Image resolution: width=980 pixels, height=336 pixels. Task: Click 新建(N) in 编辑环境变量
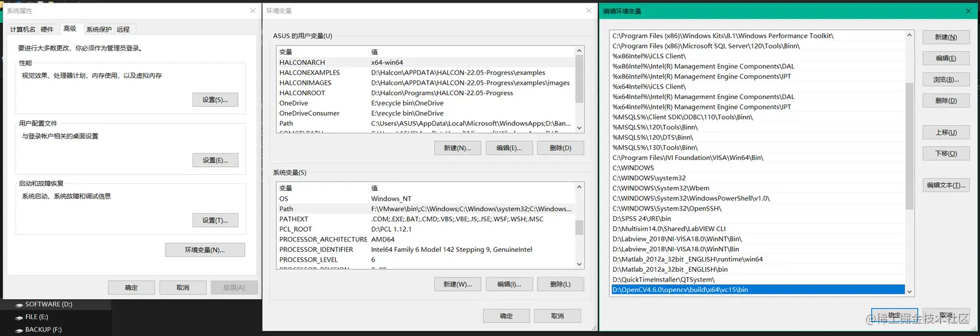[946, 38]
